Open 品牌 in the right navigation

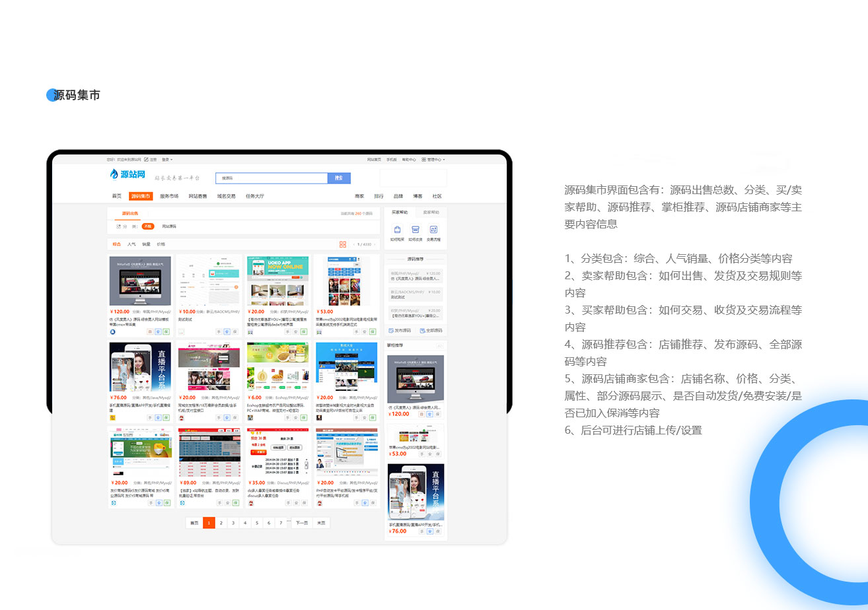pos(398,196)
